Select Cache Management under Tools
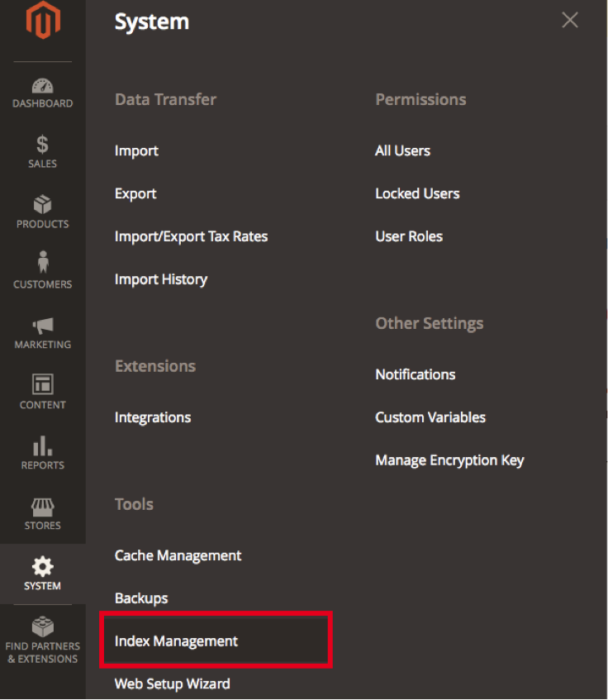This screenshot has width=608, height=700. click(178, 555)
